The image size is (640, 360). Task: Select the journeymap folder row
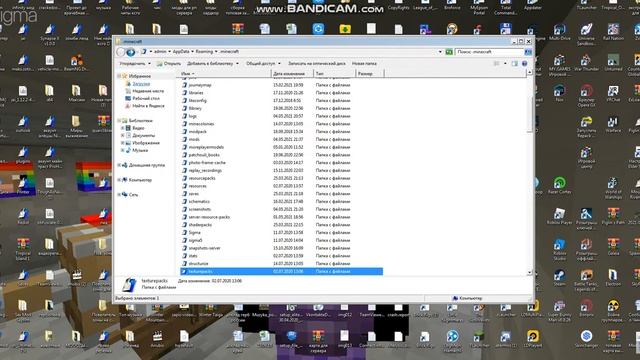point(282,85)
